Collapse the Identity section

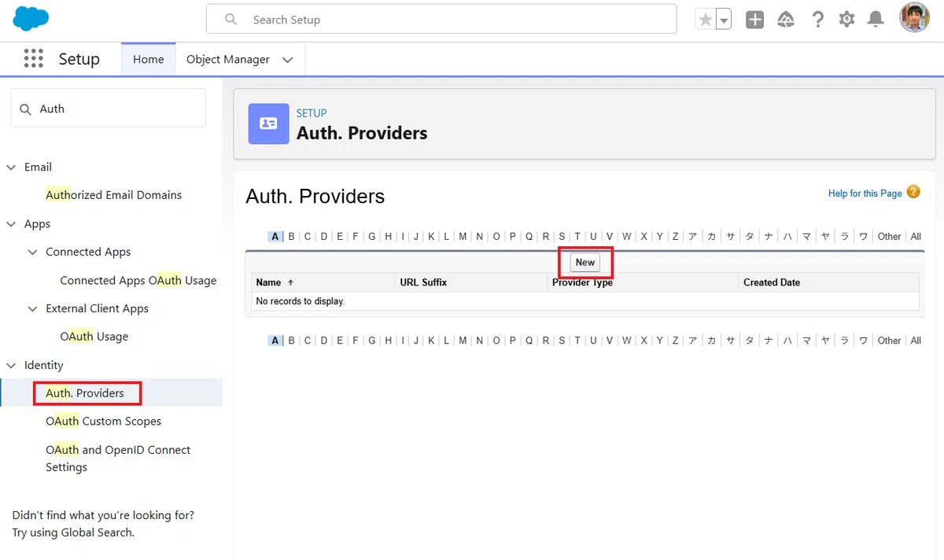click(11, 365)
